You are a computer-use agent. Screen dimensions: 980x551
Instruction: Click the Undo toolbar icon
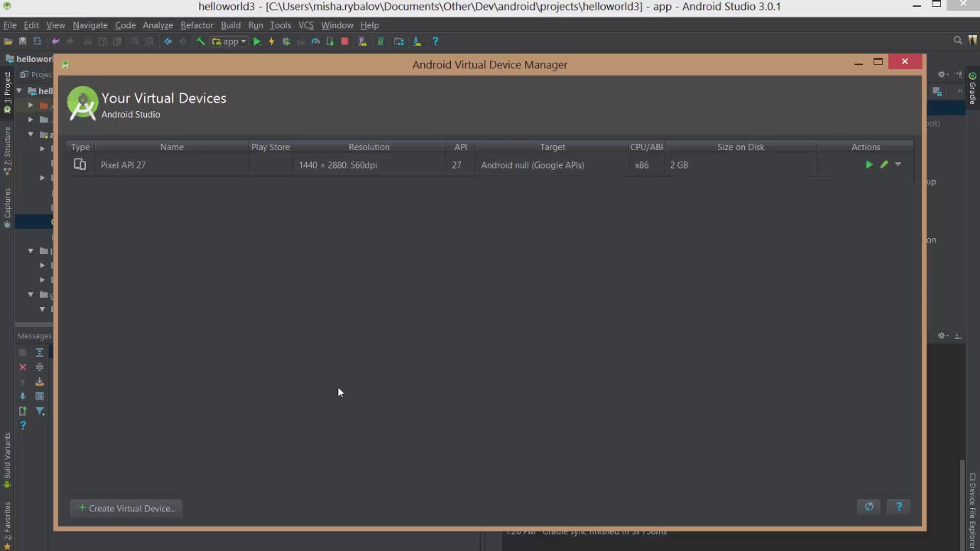click(x=55, y=41)
